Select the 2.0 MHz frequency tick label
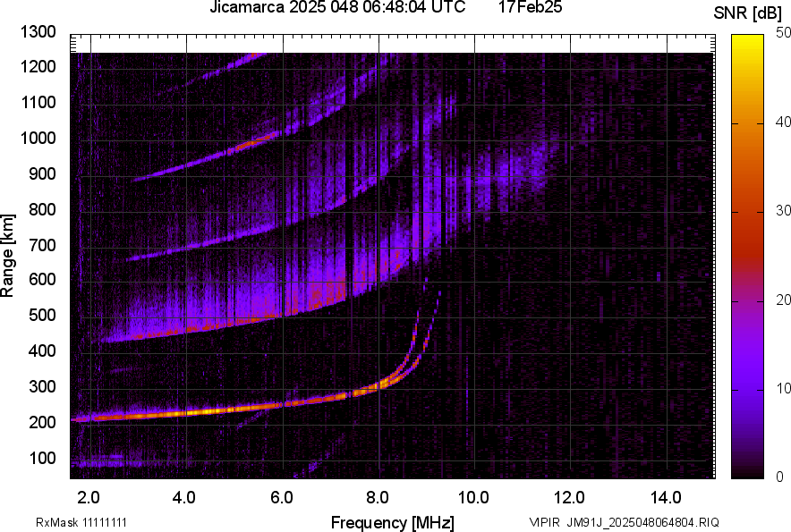Image resolution: width=791 pixels, height=532 pixels. [x=86, y=496]
